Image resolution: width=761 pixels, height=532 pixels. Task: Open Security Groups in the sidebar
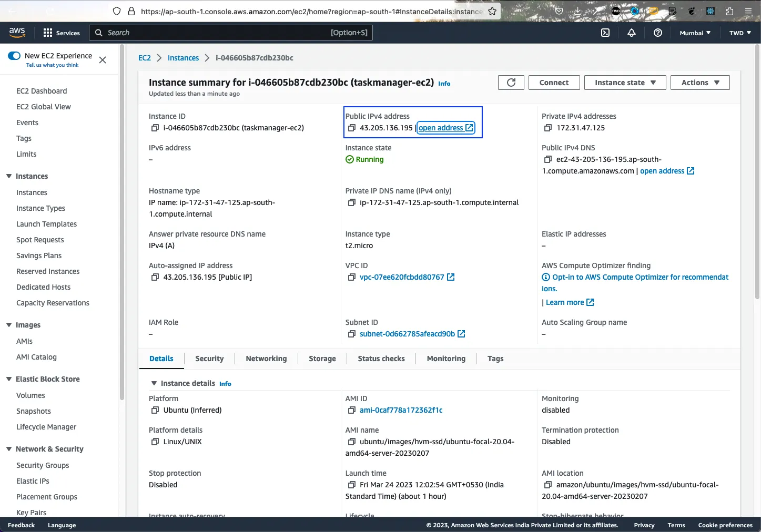pyautogui.click(x=43, y=465)
